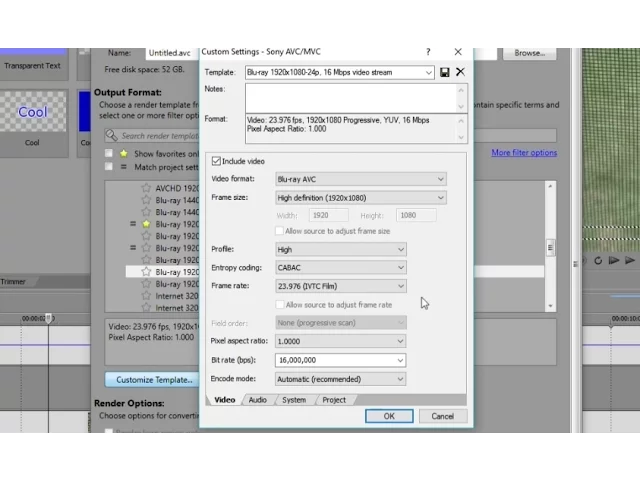Click the timeline playhead marker

pyautogui.click(x=49, y=318)
